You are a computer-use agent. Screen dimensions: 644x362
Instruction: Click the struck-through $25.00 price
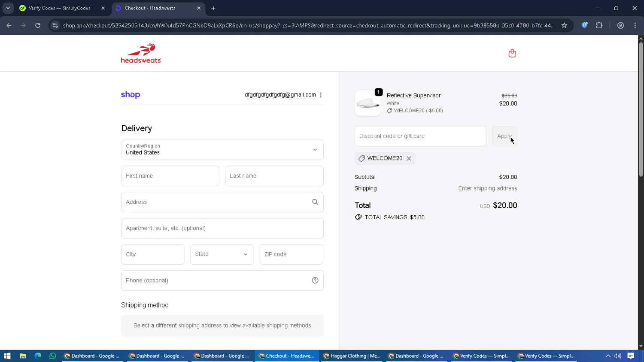pyautogui.click(x=509, y=96)
